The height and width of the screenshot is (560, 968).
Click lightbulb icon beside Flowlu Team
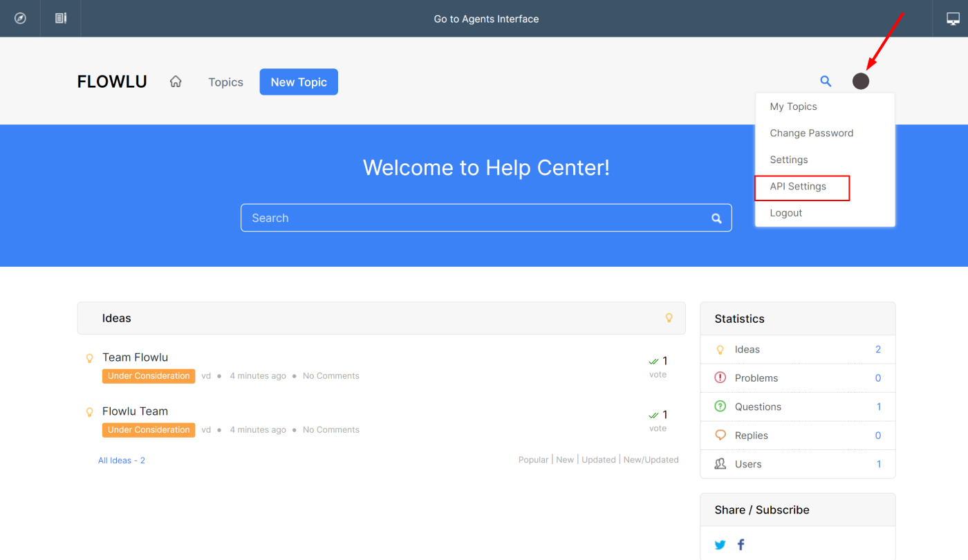pos(89,412)
